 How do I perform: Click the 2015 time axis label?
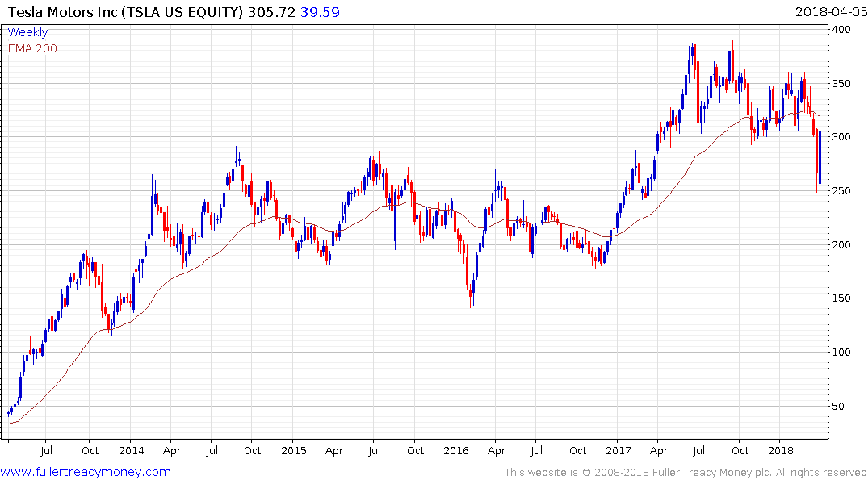(x=293, y=451)
